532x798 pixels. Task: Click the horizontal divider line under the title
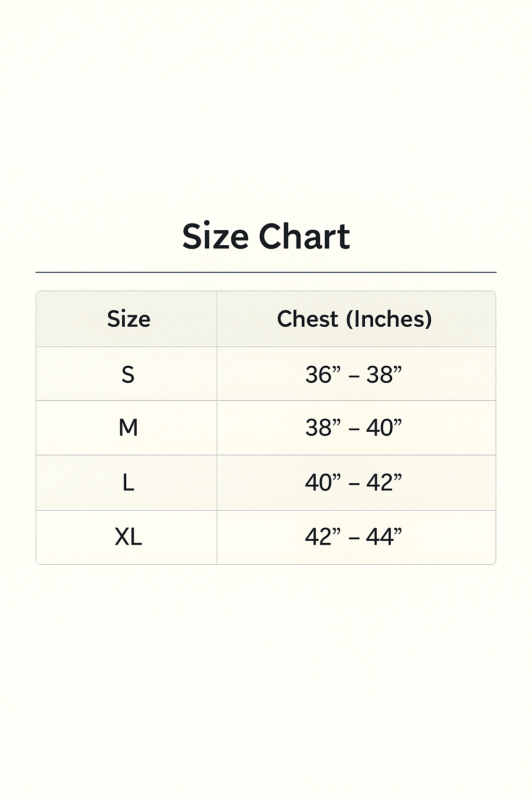pos(266,272)
